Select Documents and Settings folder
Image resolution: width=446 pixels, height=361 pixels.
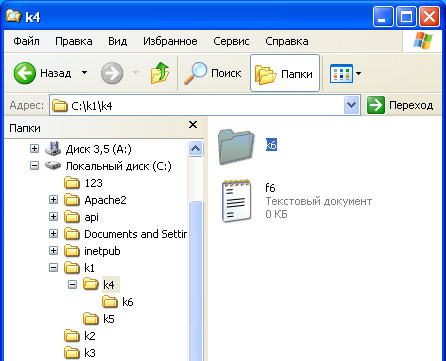(x=135, y=234)
